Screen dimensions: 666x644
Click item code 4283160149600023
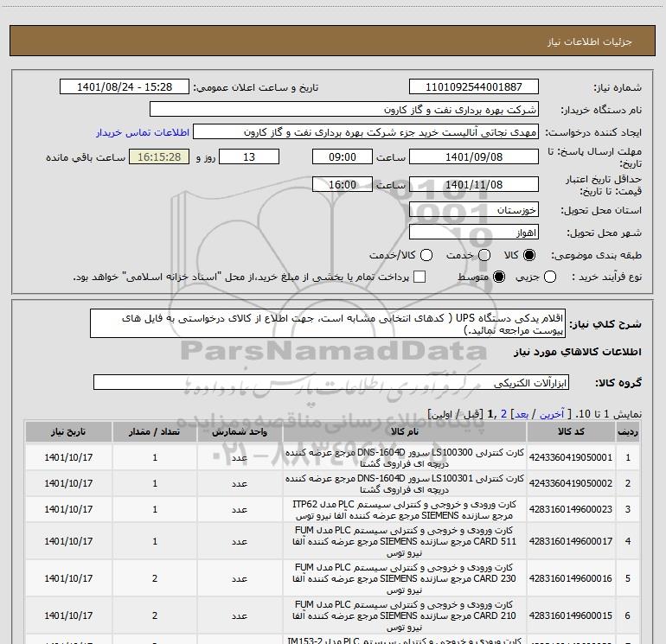pos(571,509)
